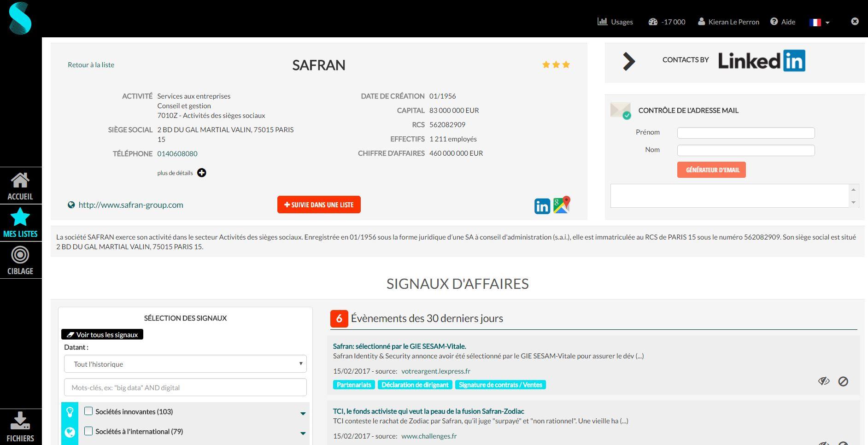
Task: Open Safran location in Google Maps
Action: pos(562,206)
